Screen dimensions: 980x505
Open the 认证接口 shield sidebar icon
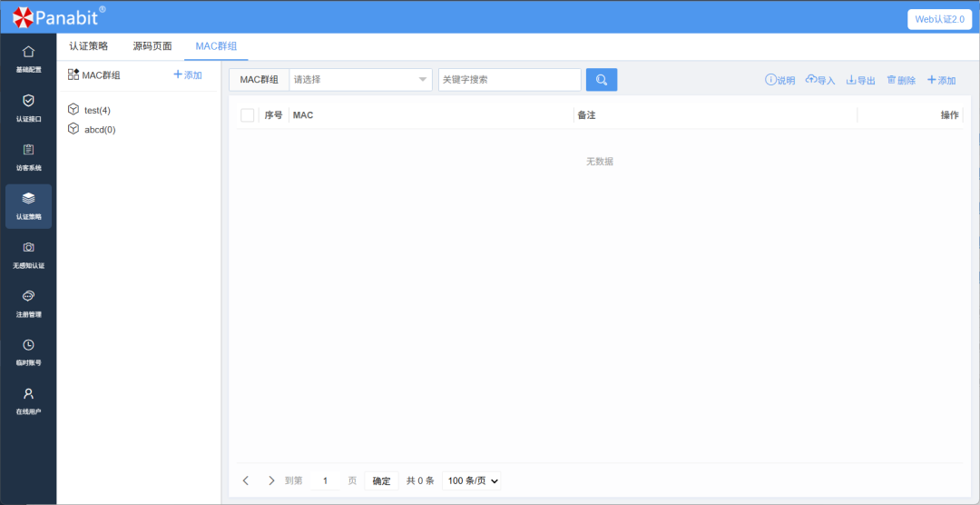tap(28, 101)
